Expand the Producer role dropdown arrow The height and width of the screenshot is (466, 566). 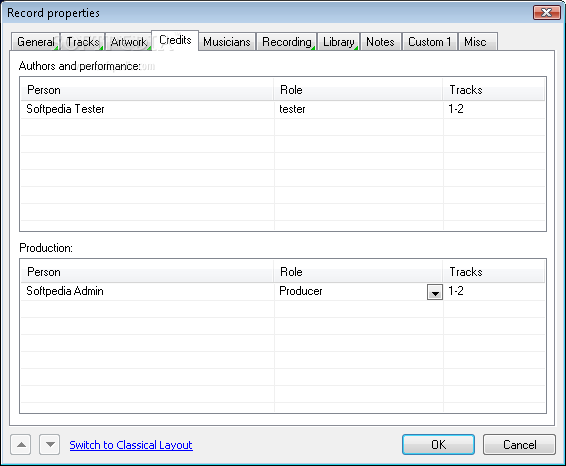[435, 292]
